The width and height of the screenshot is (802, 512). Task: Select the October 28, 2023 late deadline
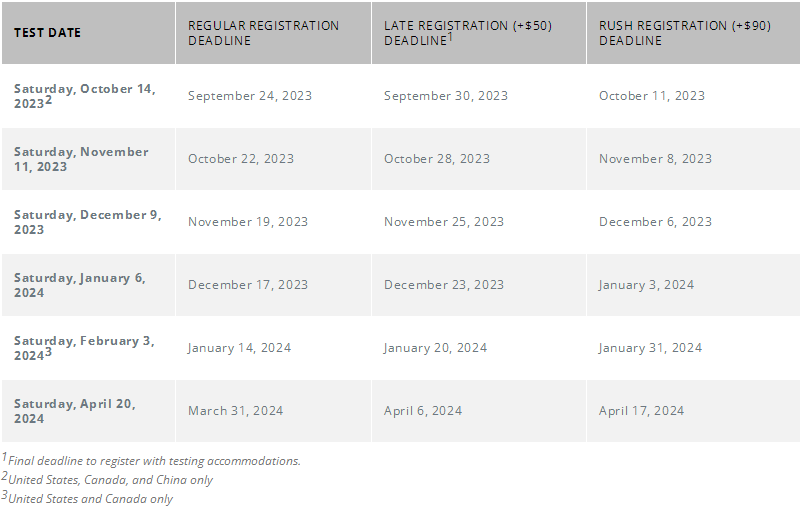click(437, 159)
